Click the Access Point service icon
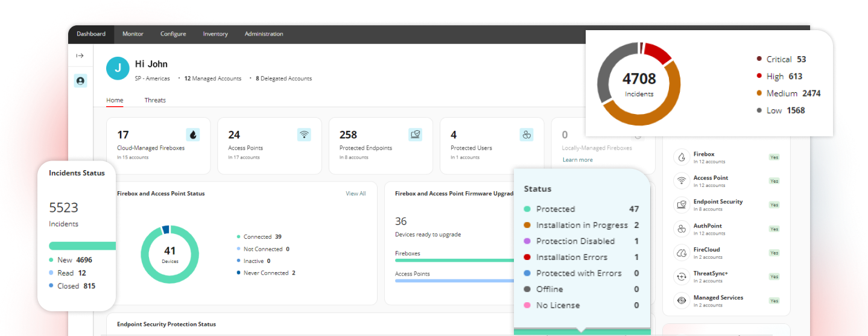868x336 pixels. tap(682, 181)
